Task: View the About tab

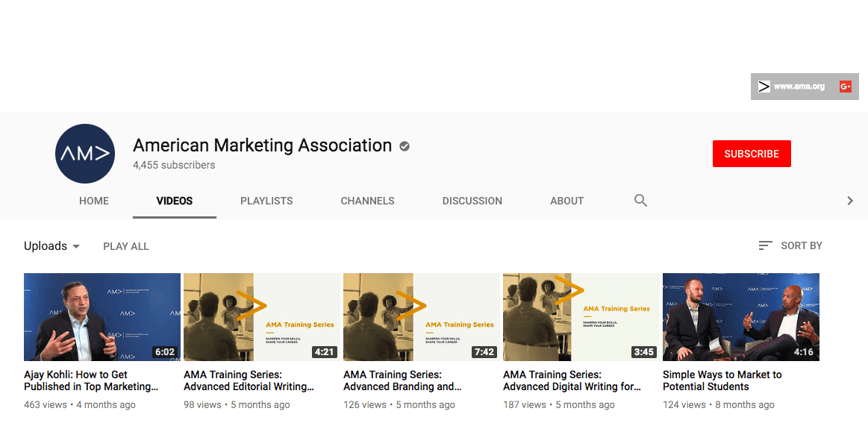Action: tap(567, 201)
